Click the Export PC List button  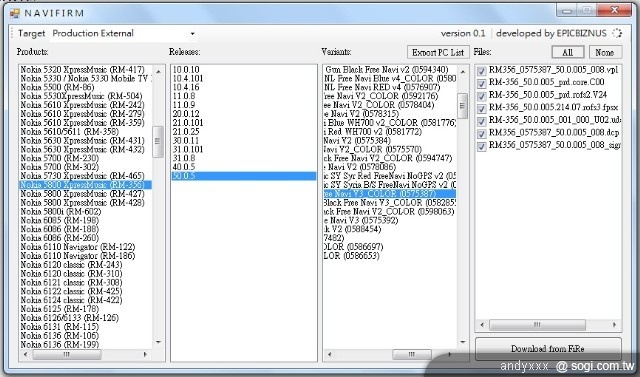(x=438, y=52)
